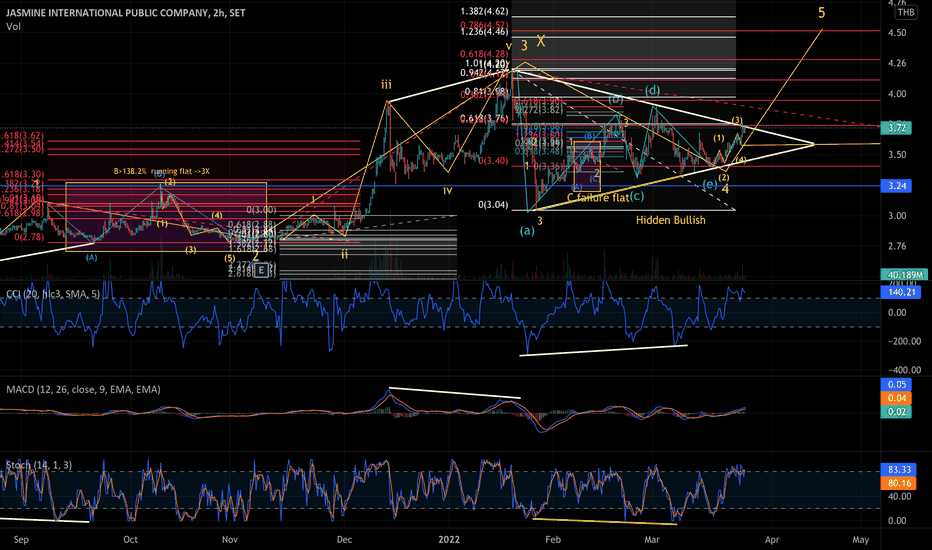Viewport: 932px width, 550px height.
Task: Click the 4.00 price scale value
Action: pyautogui.click(x=897, y=94)
